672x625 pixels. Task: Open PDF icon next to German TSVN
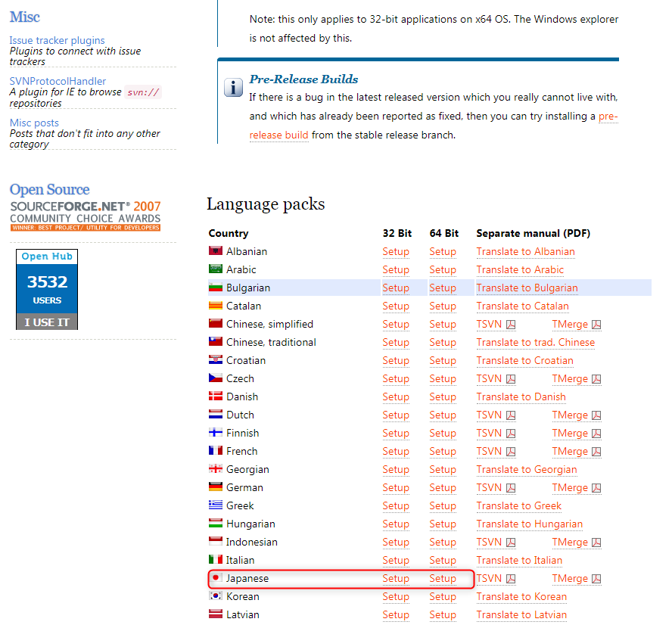[510, 488]
